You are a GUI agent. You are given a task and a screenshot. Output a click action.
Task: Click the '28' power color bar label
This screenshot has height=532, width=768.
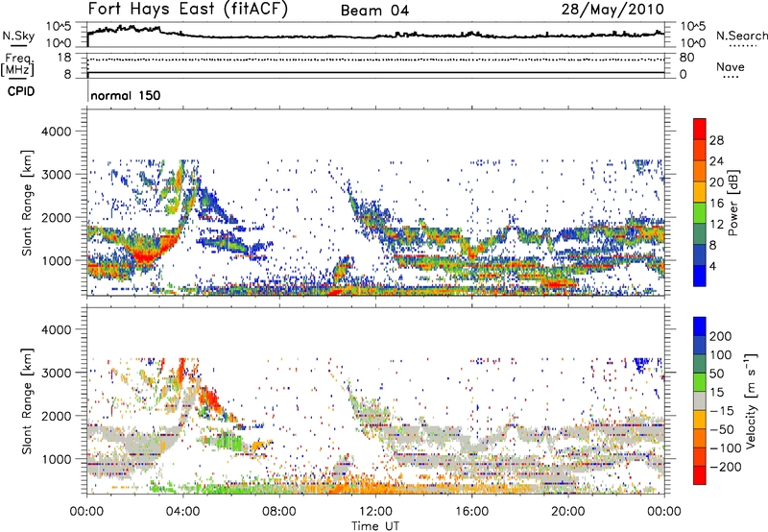(716, 140)
